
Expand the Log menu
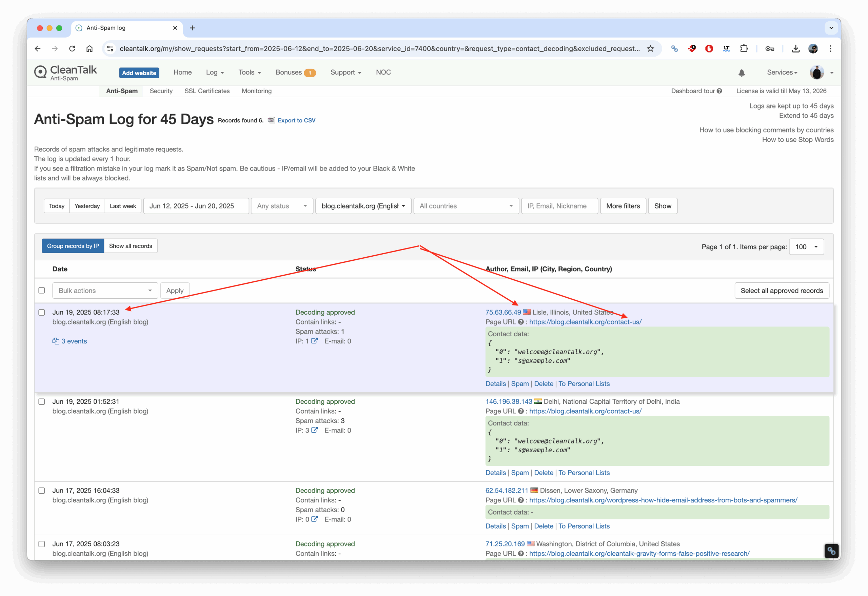215,73
